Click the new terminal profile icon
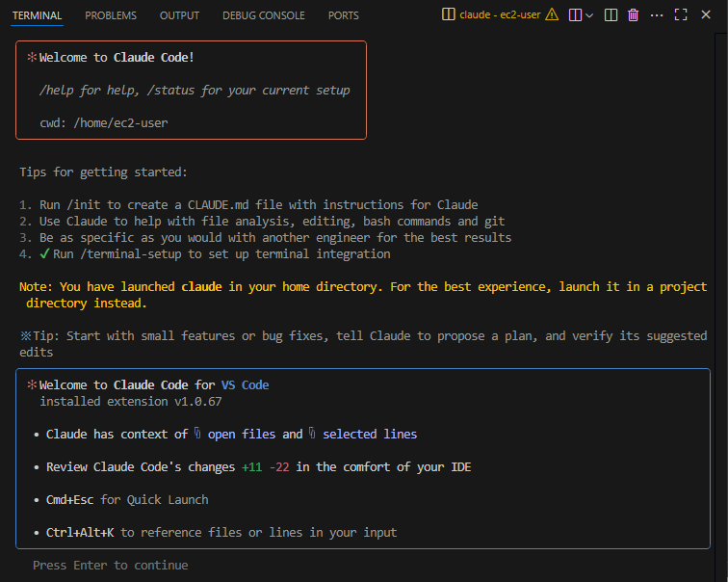This screenshot has width=728, height=582. (x=575, y=15)
